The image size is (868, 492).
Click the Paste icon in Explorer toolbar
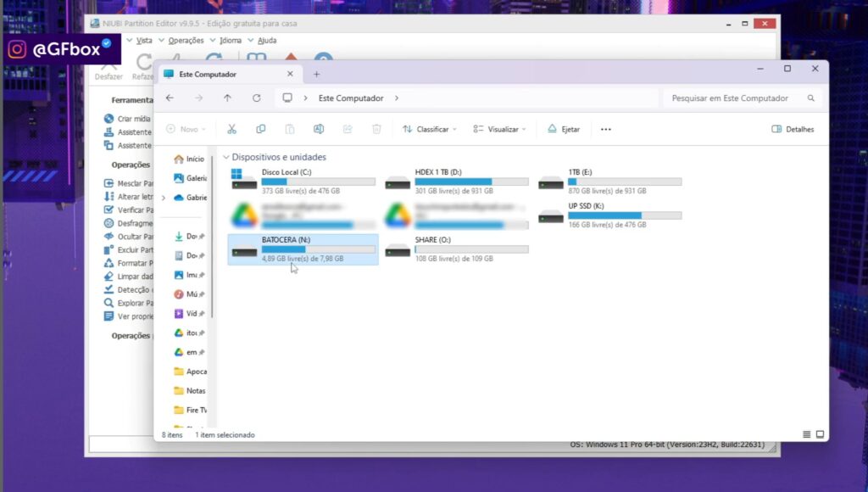click(290, 129)
